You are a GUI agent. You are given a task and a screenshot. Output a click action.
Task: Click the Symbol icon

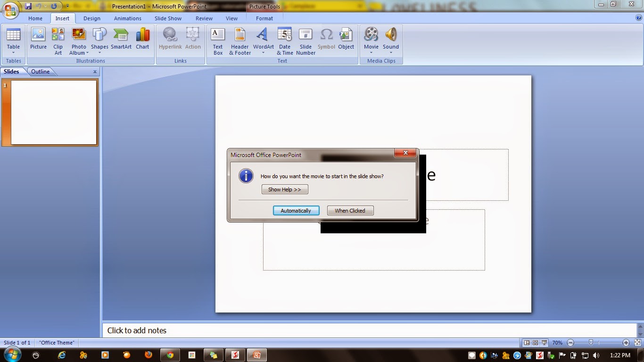326,34
